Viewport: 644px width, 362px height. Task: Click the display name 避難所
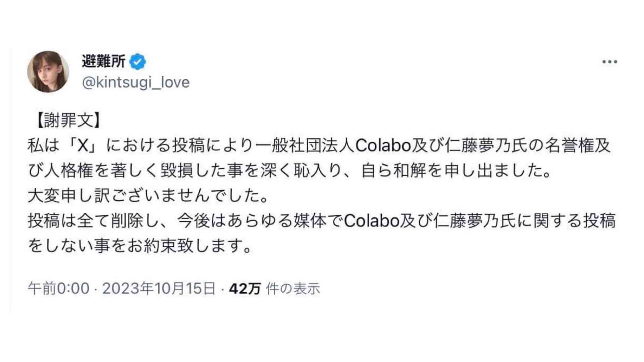coord(103,62)
